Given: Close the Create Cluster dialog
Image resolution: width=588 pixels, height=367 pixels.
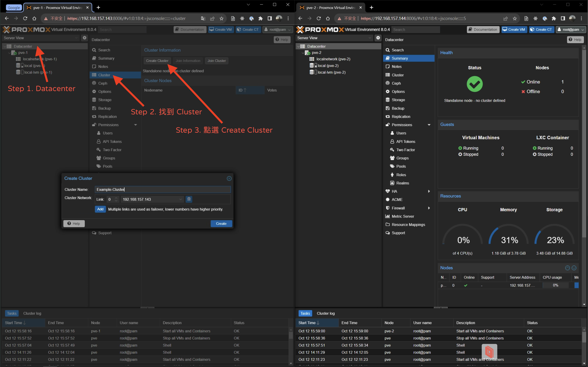Looking at the screenshot, I should [x=229, y=178].
